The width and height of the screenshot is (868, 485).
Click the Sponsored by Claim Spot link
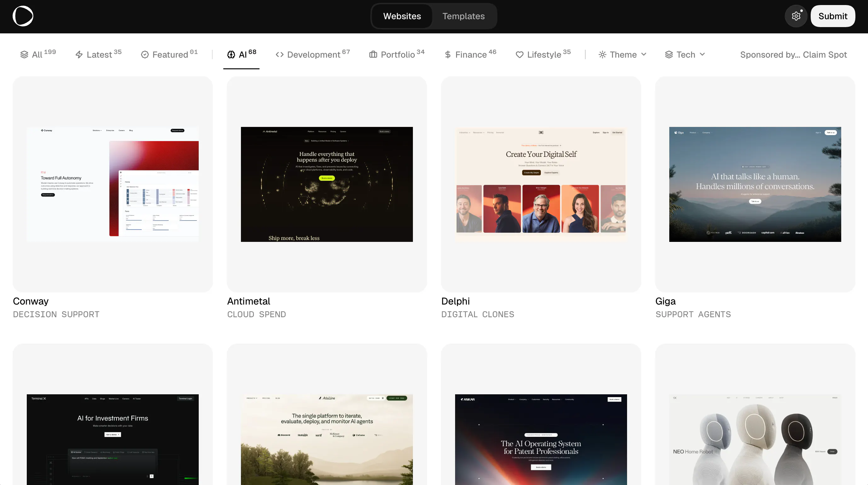[793, 54]
